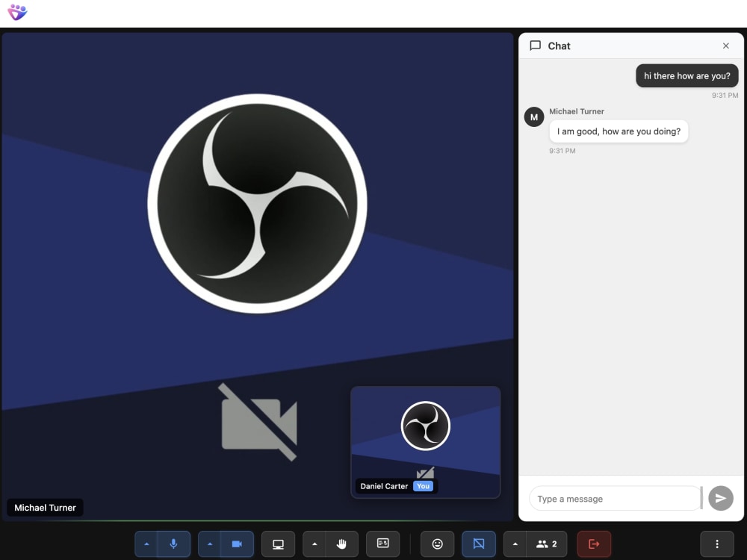Leave the meeting
747x560 pixels.
(x=594, y=544)
